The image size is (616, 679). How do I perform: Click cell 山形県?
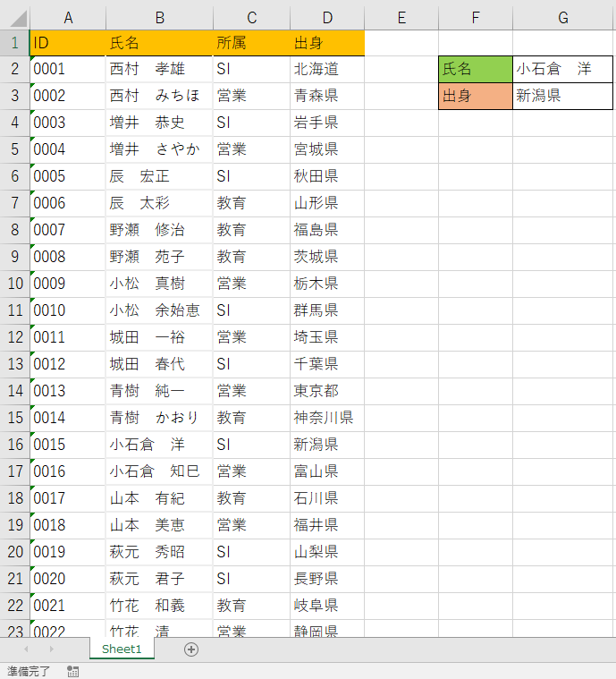(327, 204)
